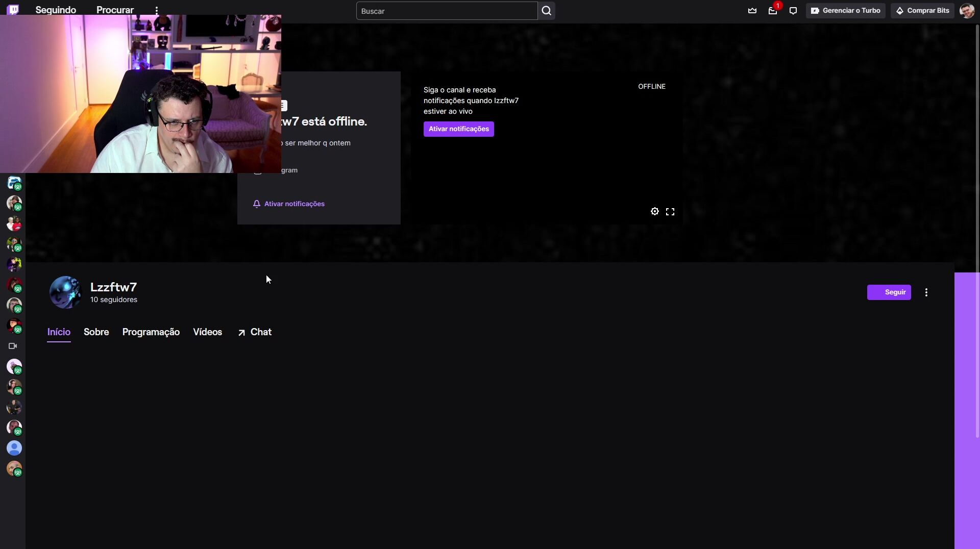The height and width of the screenshot is (549, 980).
Task: Select the Início tab
Action: tap(59, 332)
